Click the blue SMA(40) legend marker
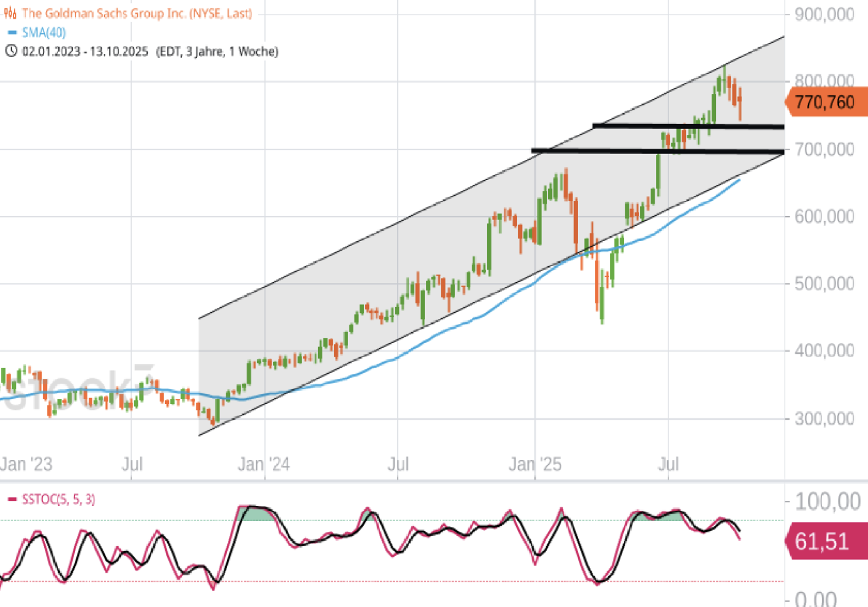The width and height of the screenshot is (868, 607). (x=12, y=32)
